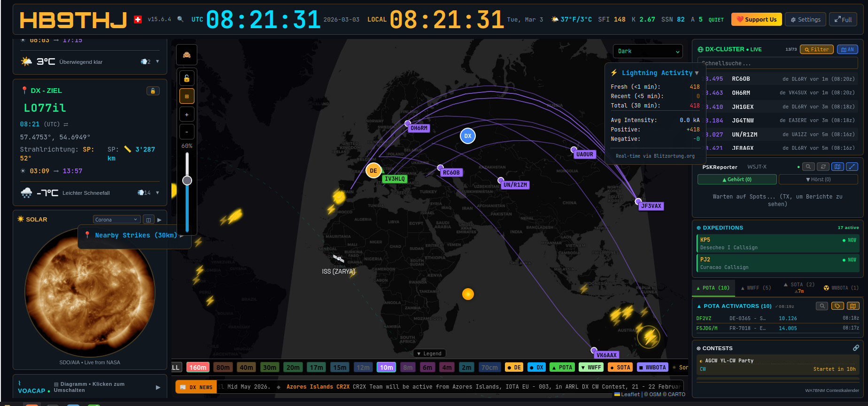This screenshot has width=868, height=406.
Task: Collapse the Lightning Activity panel
Action: (697, 73)
